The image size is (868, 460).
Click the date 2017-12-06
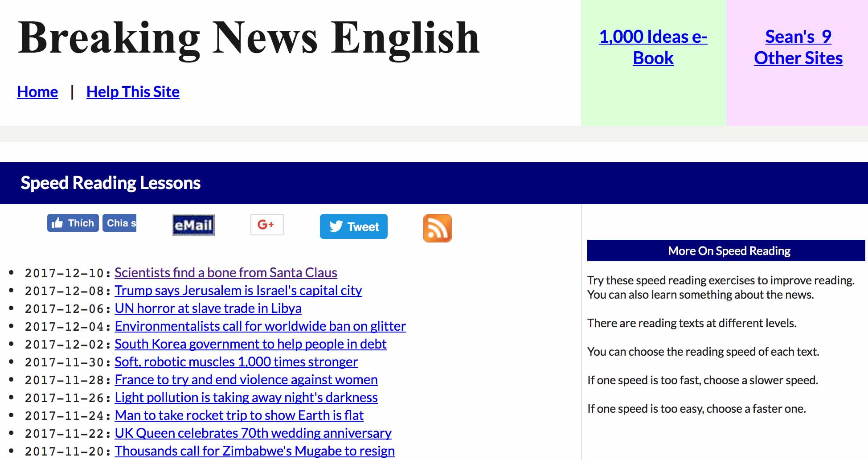click(x=64, y=309)
